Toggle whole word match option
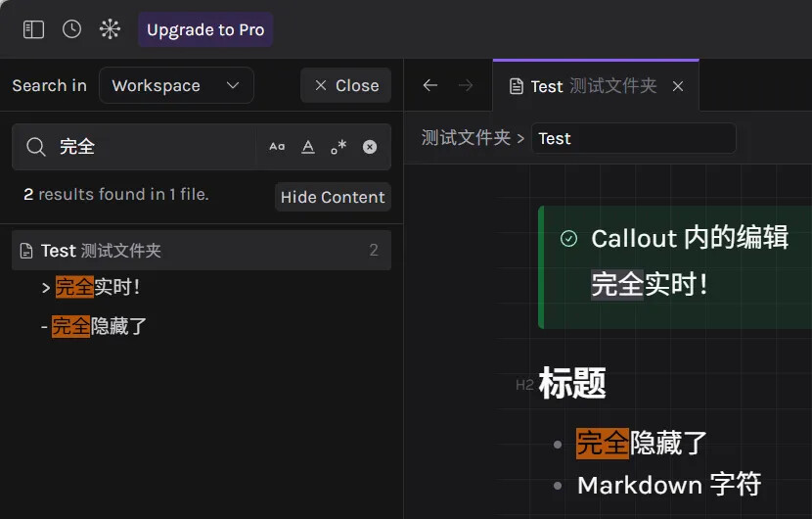 coord(307,147)
